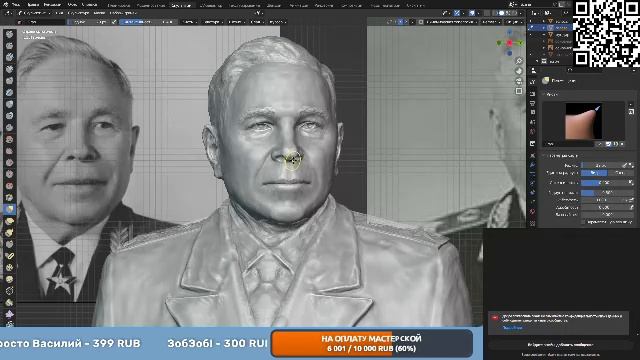Open the Brush dropdown in tool header
640x360 pixels.
[189, 22]
